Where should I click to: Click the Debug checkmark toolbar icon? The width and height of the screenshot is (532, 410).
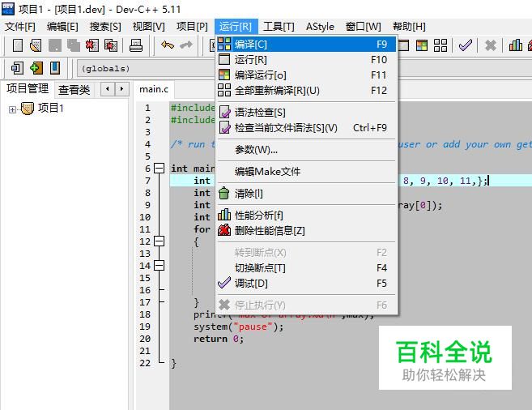pyautogui.click(x=466, y=45)
